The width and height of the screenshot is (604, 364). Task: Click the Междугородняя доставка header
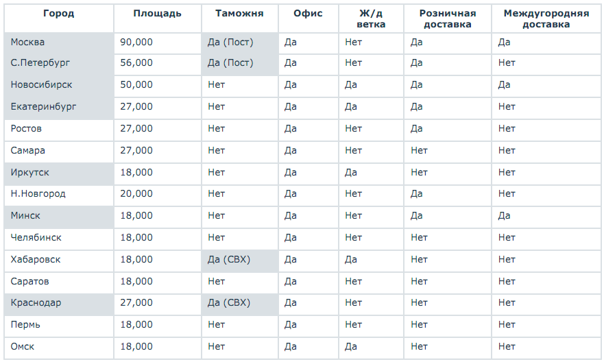click(x=546, y=19)
